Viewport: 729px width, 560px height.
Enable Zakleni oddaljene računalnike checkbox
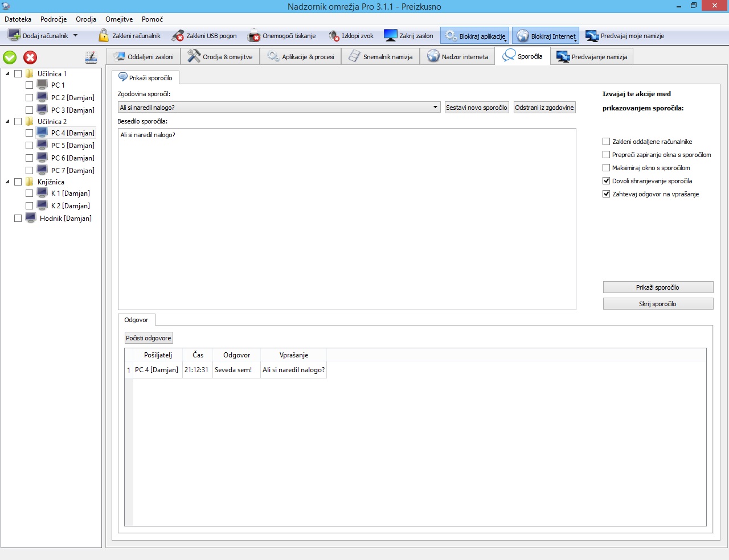point(606,142)
